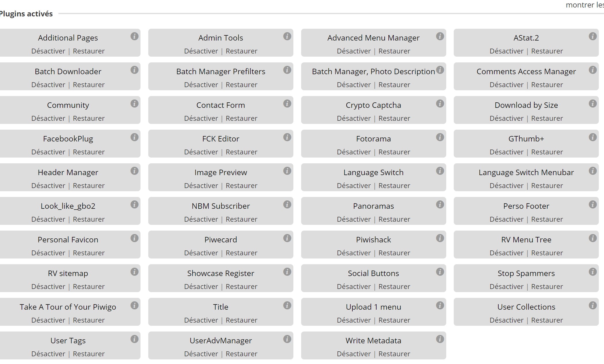Show info for the Stop Spammers plugin
Viewport: 604px width, 364px height.
pyautogui.click(x=592, y=272)
